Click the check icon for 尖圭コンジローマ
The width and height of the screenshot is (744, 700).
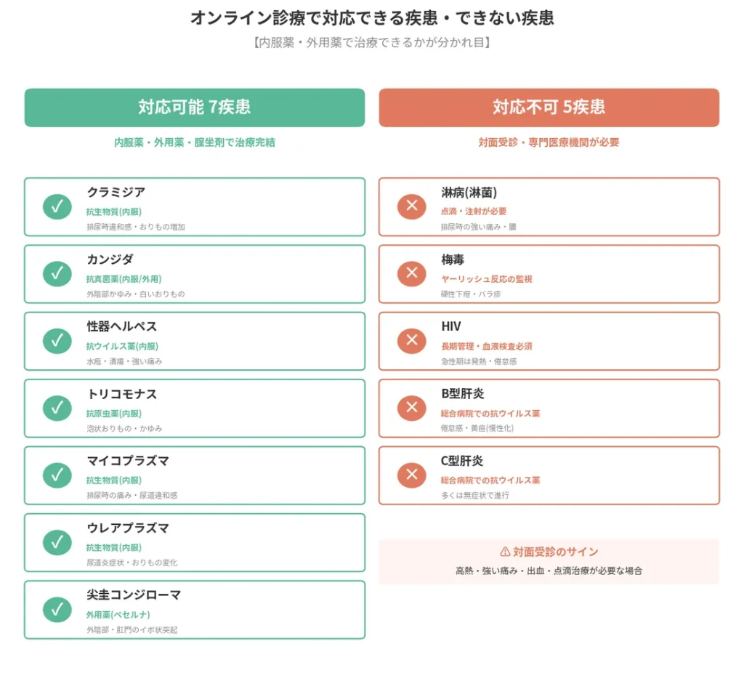57,609
